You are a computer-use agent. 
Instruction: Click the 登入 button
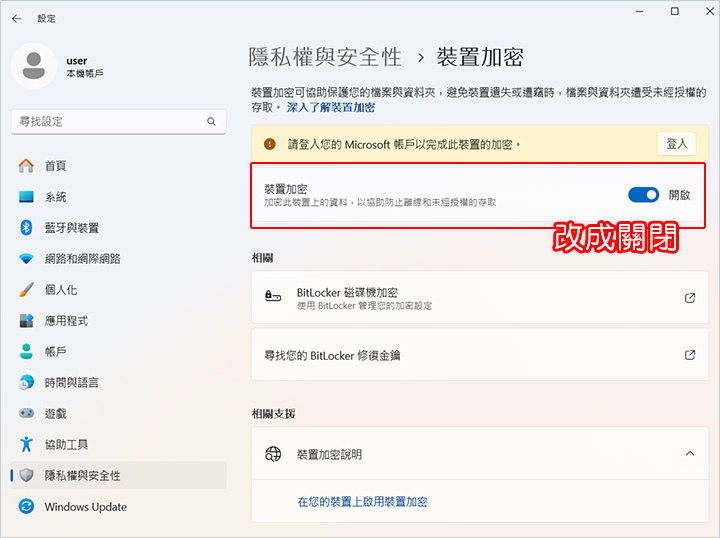[676, 144]
